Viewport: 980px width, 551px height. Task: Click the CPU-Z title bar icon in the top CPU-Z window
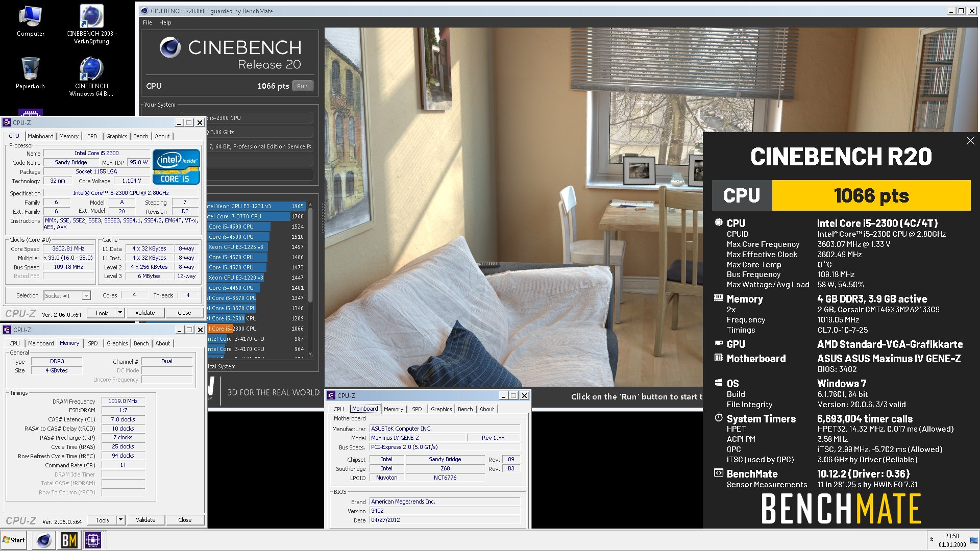pyautogui.click(x=7, y=122)
